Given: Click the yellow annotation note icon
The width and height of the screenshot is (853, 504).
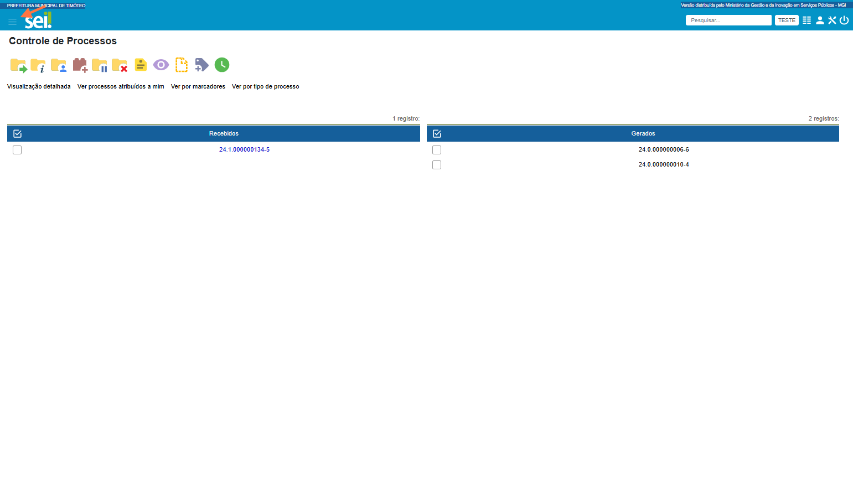Looking at the screenshot, I should (x=141, y=65).
